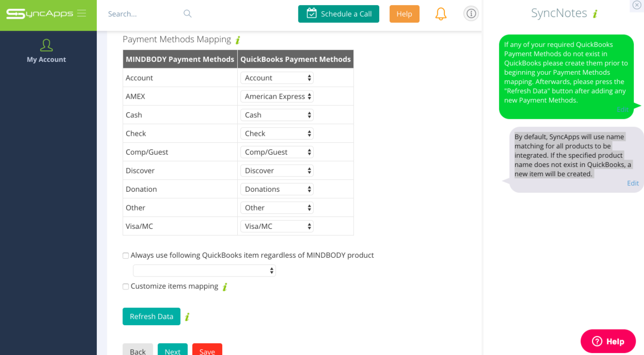Click the orange Help button
Screen dimensions: 644x355
(x=404, y=14)
